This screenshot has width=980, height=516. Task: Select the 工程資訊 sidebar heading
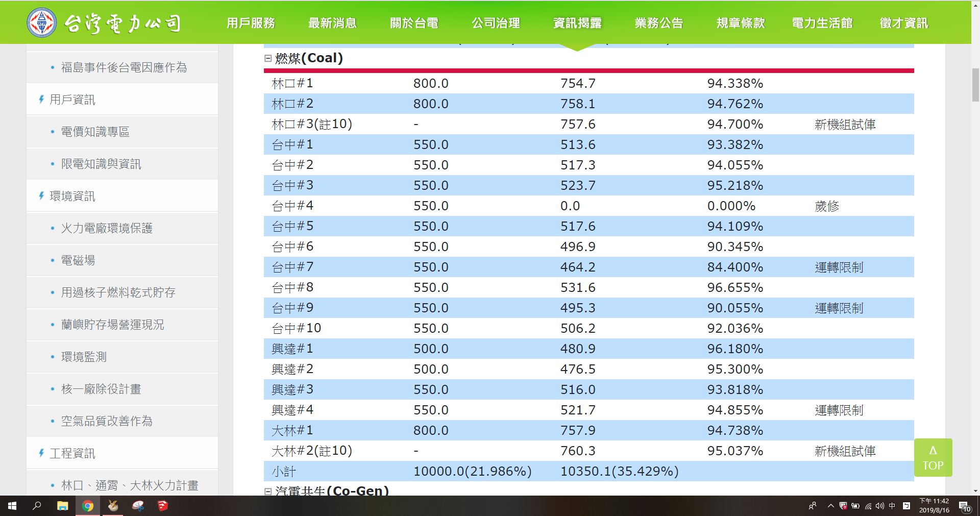click(x=72, y=453)
